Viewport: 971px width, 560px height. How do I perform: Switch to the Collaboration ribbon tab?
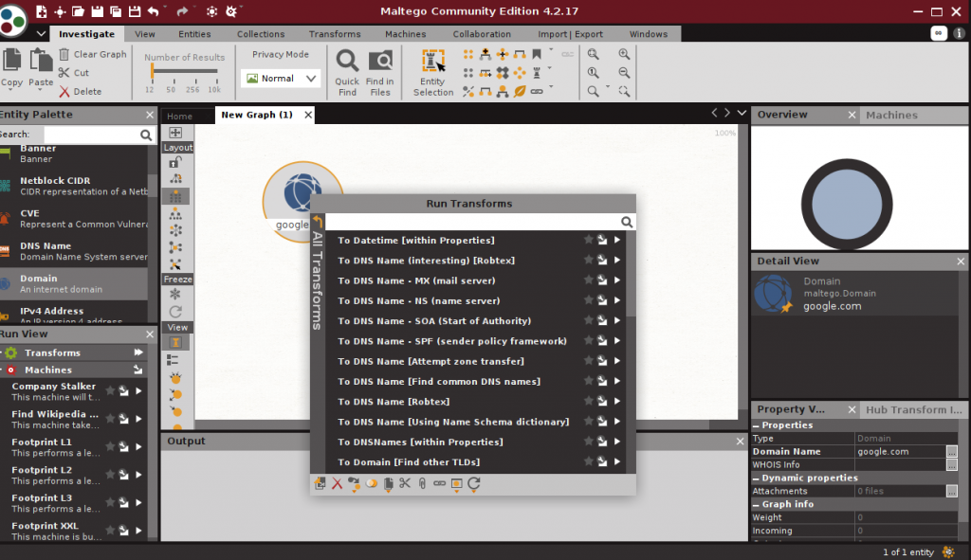pos(482,34)
